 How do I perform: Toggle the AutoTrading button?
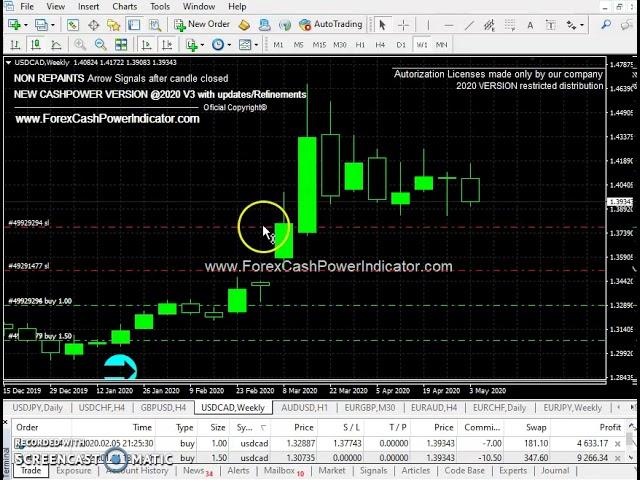pyautogui.click(x=331, y=24)
